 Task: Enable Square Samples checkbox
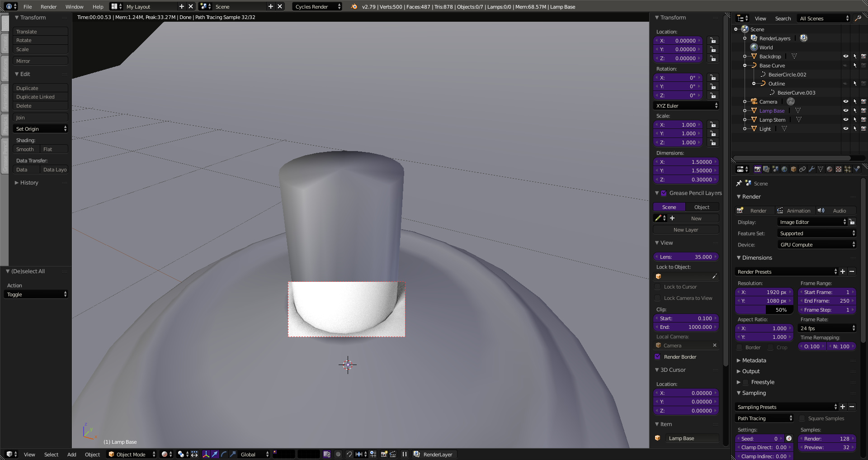[x=802, y=418]
